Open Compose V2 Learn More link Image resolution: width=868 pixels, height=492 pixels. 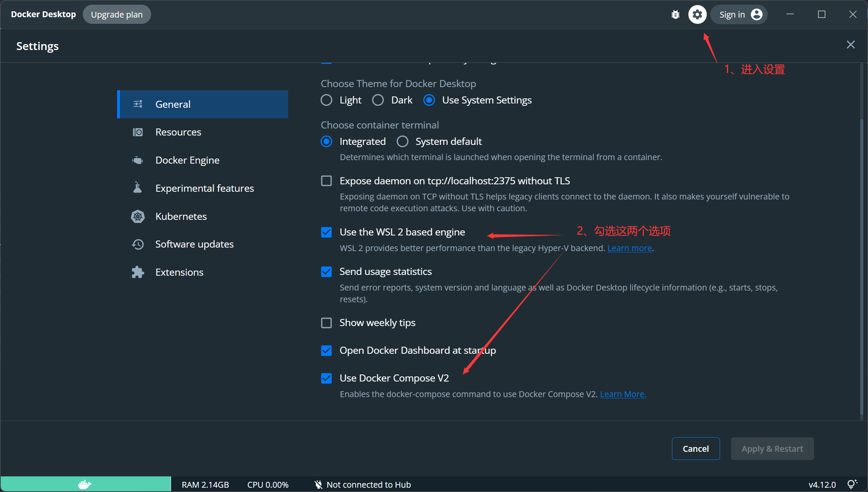[623, 394]
